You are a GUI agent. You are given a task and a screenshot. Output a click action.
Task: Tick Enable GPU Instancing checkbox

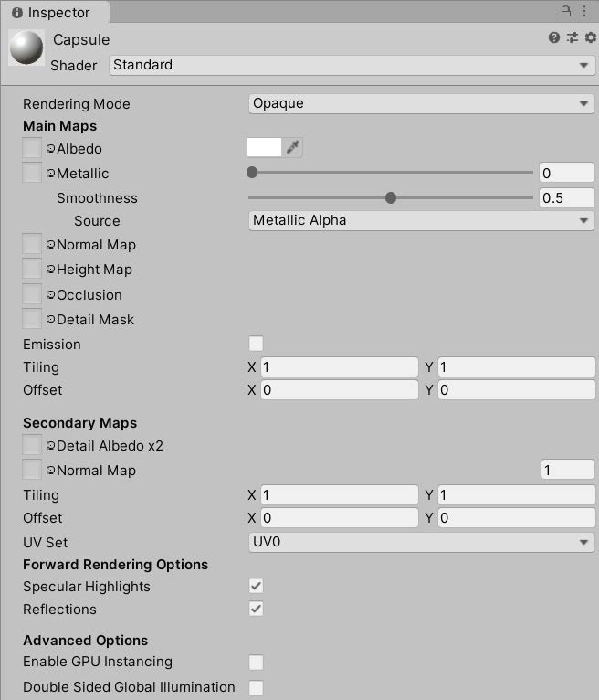[x=256, y=662]
